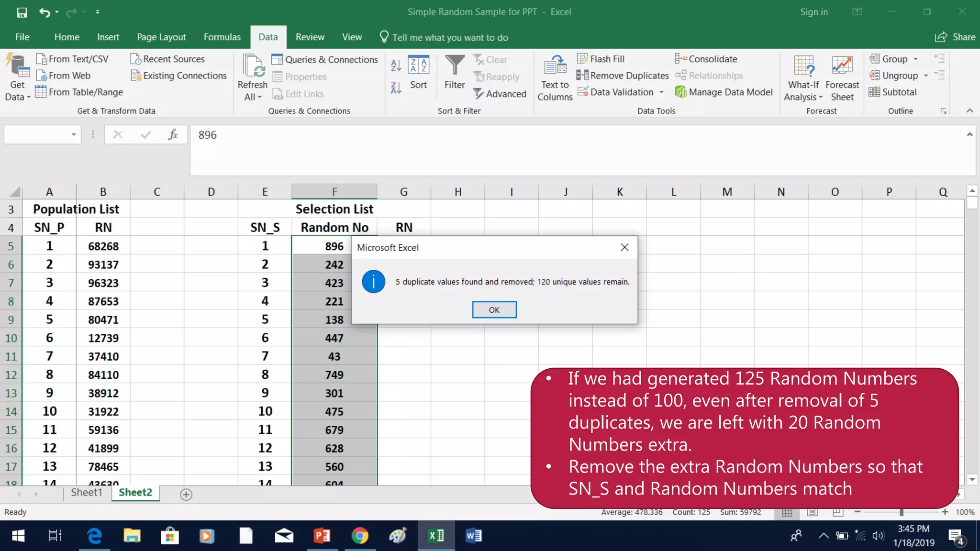The width and height of the screenshot is (980, 551).
Task: Expand the Ungroup dropdown arrow
Action: [x=926, y=76]
